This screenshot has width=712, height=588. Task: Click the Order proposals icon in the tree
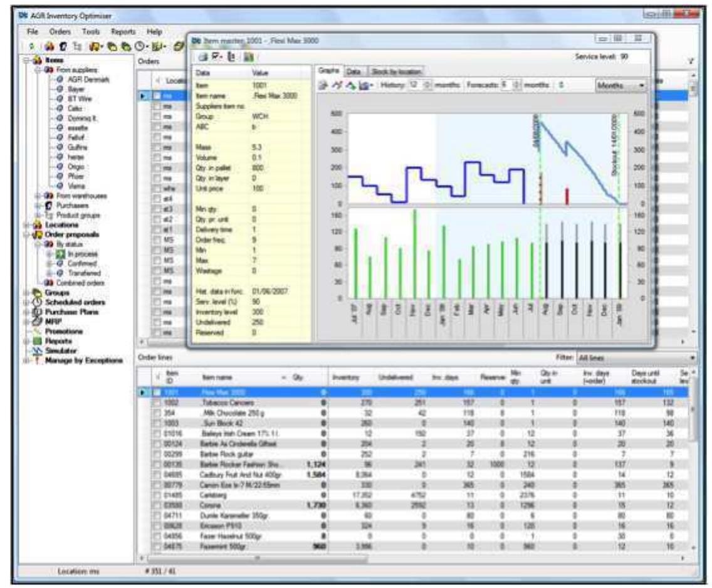tap(38, 234)
